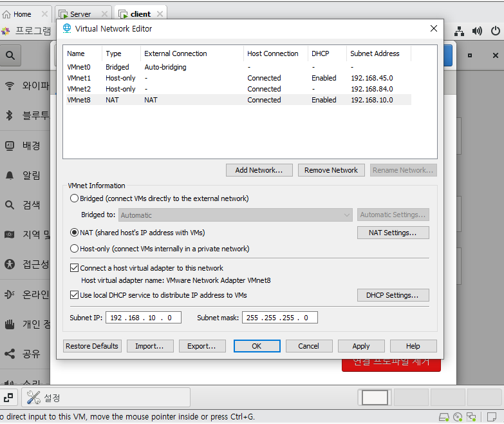Toggle Use local DHCP service checkbox
Viewport: 504px width, 424px height.
coord(74,294)
